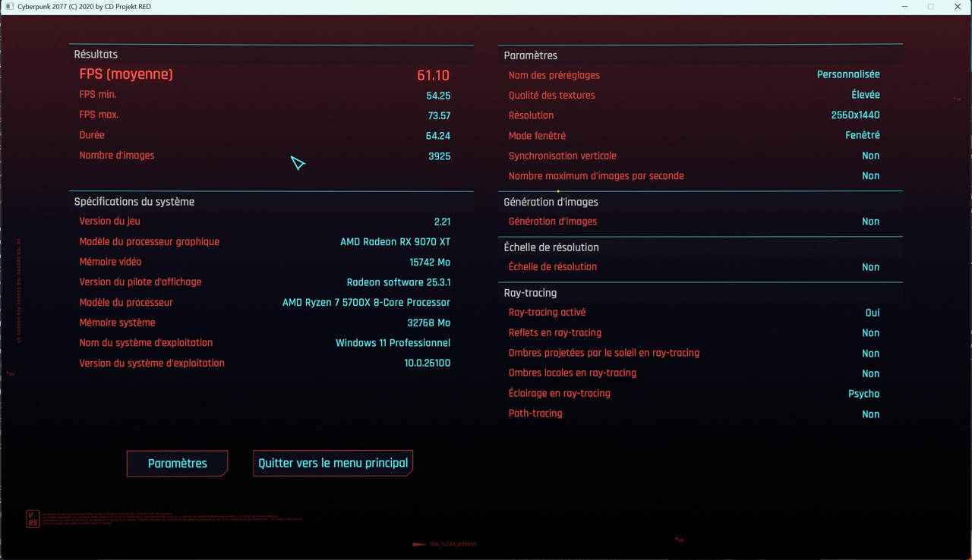Click the 'Durée' label
Image resolution: width=972 pixels, height=560 pixels.
click(x=92, y=135)
